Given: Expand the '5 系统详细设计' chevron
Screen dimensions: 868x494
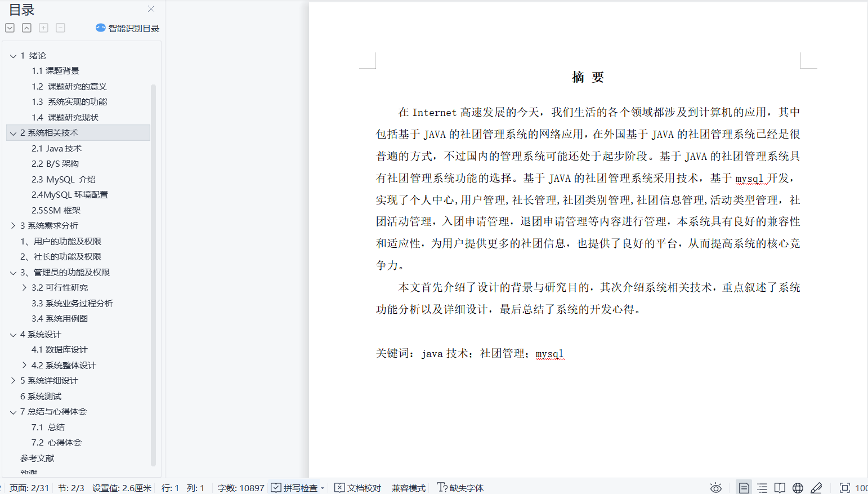Looking at the screenshot, I should point(13,381).
